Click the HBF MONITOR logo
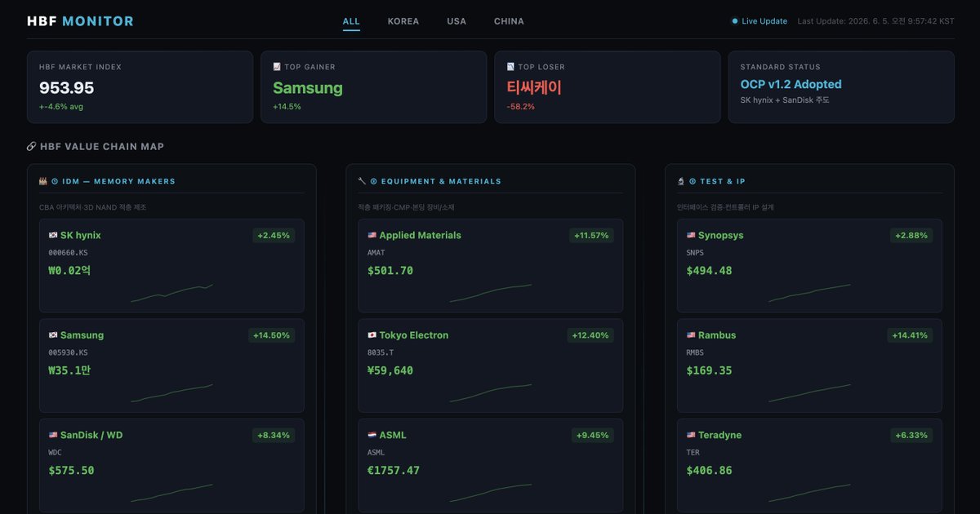The width and height of the screenshot is (980, 514). [x=80, y=21]
